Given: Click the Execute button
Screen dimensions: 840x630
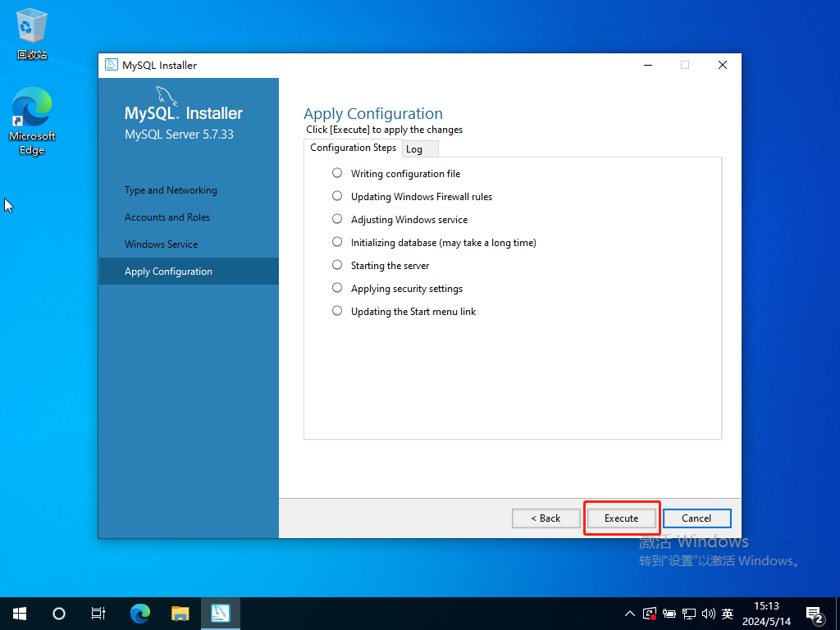Looking at the screenshot, I should [x=621, y=518].
